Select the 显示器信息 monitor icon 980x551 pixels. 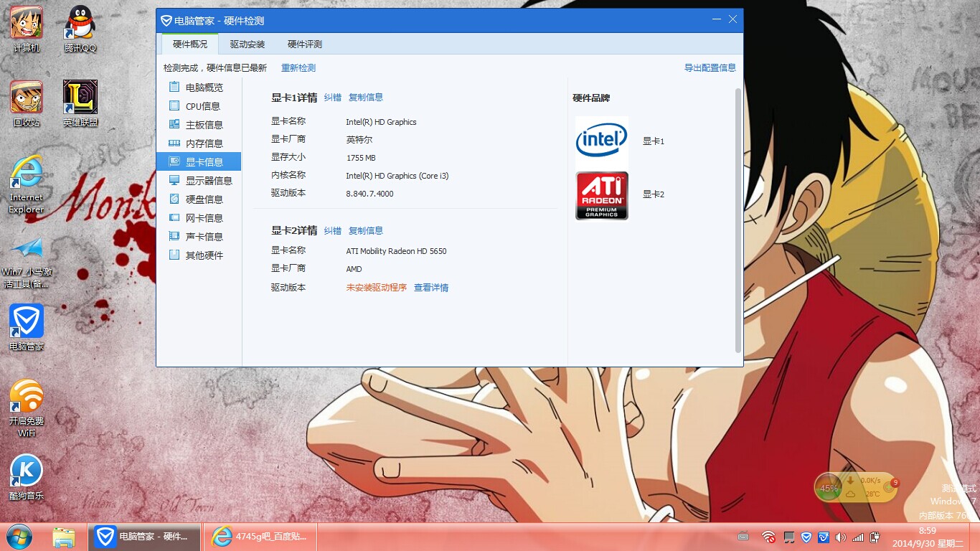tap(174, 180)
